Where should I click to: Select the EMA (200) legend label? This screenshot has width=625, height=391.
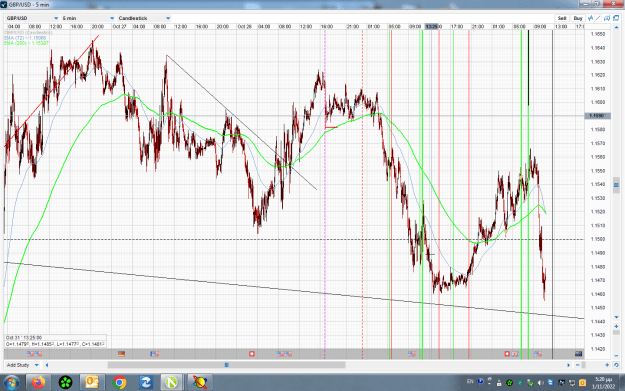point(27,43)
